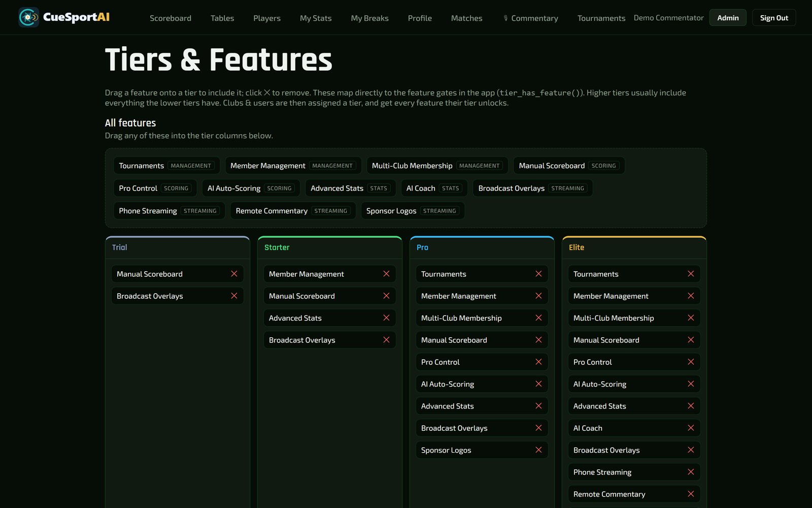The image size is (812, 508).
Task: Click the Pro tier header
Action: click(482, 247)
